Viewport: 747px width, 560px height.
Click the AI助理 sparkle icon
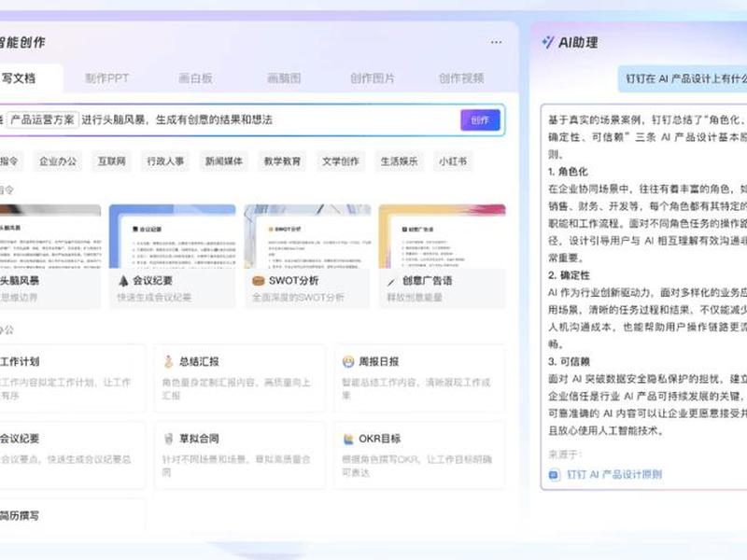(x=548, y=42)
